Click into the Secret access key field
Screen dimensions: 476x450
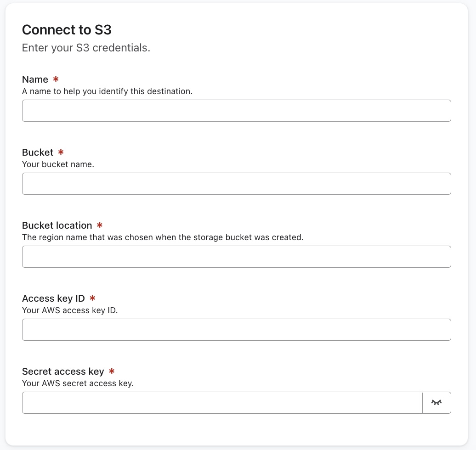click(222, 402)
